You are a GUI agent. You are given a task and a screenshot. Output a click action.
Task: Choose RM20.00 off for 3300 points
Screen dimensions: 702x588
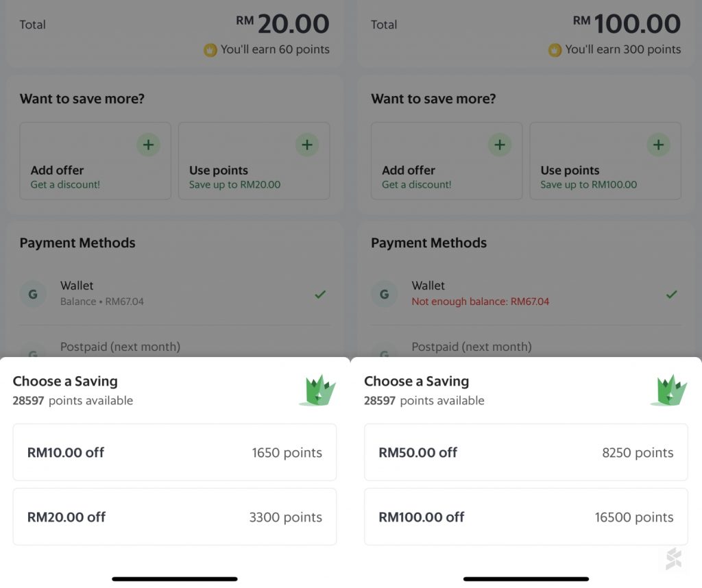pyautogui.click(x=175, y=517)
